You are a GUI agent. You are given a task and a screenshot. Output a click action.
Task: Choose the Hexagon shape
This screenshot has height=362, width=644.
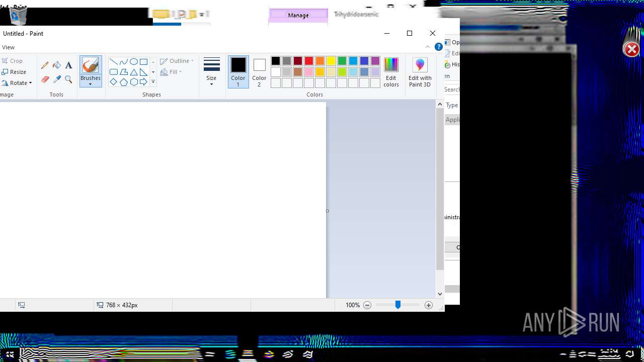coord(134,82)
